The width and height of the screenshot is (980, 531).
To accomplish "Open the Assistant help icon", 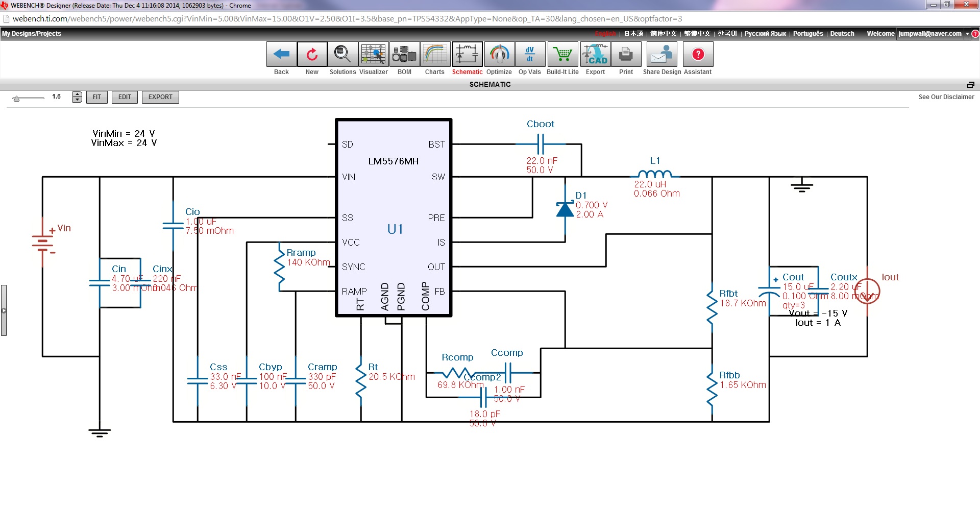I will point(698,54).
